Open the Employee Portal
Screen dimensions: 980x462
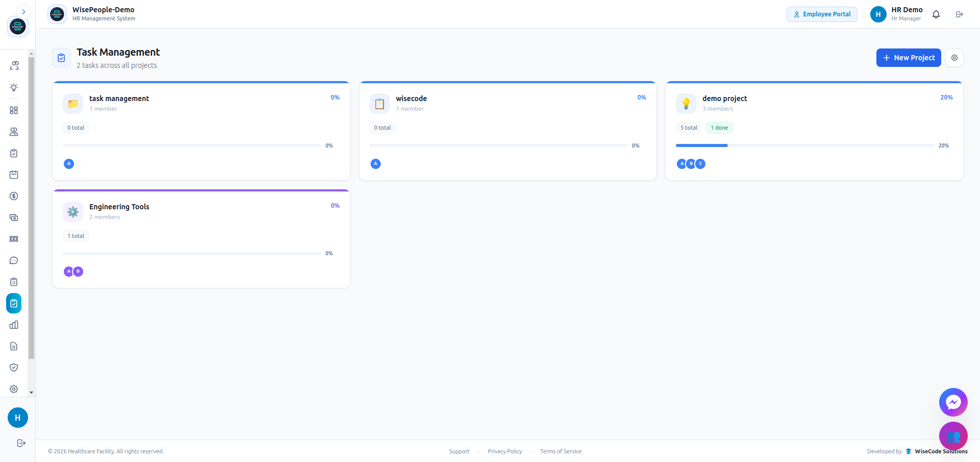point(822,14)
